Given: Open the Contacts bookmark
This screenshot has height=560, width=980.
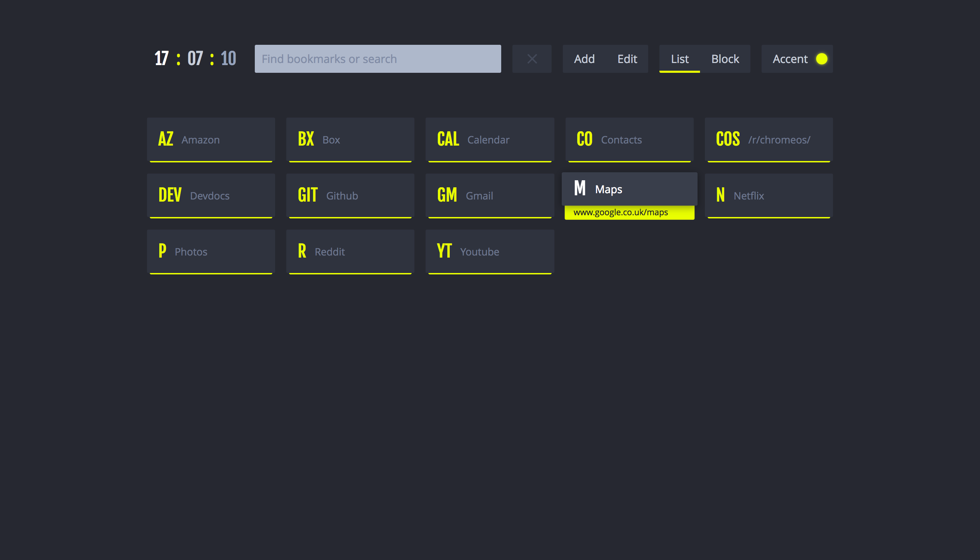Looking at the screenshot, I should pyautogui.click(x=629, y=140).
